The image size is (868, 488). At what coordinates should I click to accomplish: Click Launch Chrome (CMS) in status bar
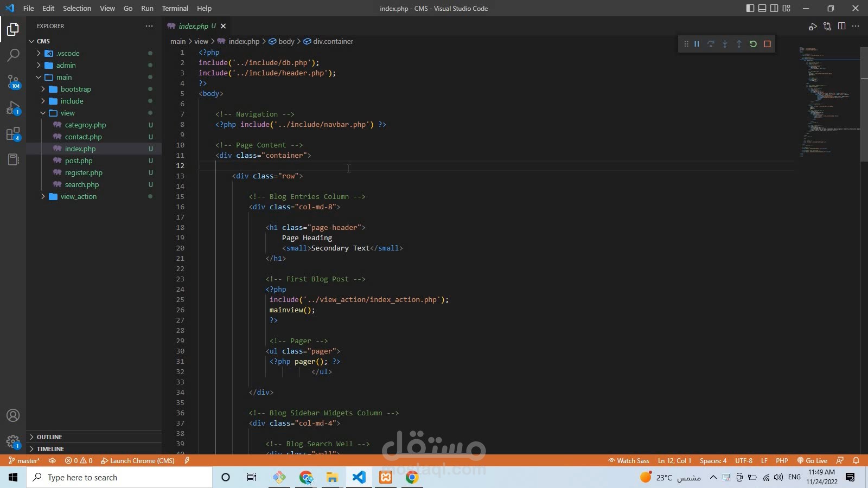138,461
